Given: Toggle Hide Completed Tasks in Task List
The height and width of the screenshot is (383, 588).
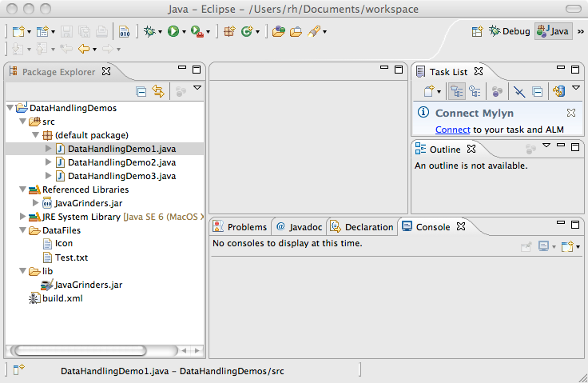Looking at the screenshot, I should [x=519, y=91].
